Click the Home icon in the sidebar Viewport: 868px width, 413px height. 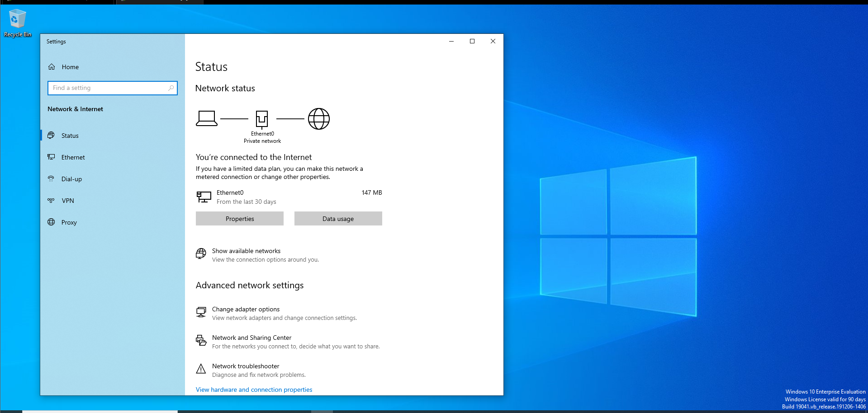point(52,67)
